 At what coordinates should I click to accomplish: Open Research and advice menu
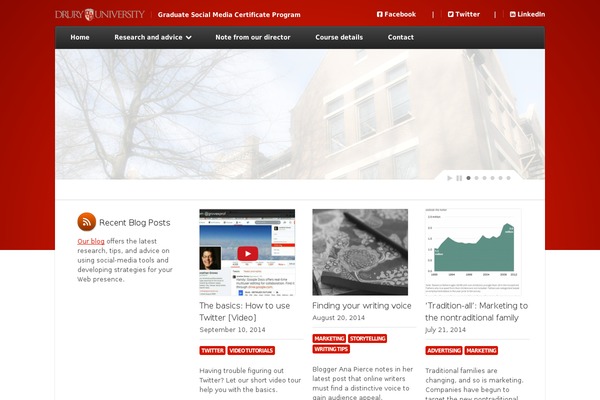click(153, 37)
